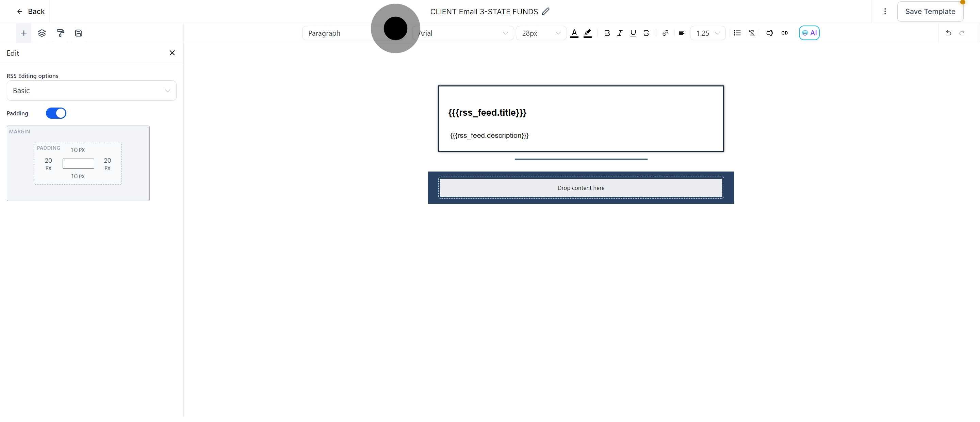The width and height of the screenshot is (980, 422).
Task: Open the layers panel icon
Action: [42, 33]
